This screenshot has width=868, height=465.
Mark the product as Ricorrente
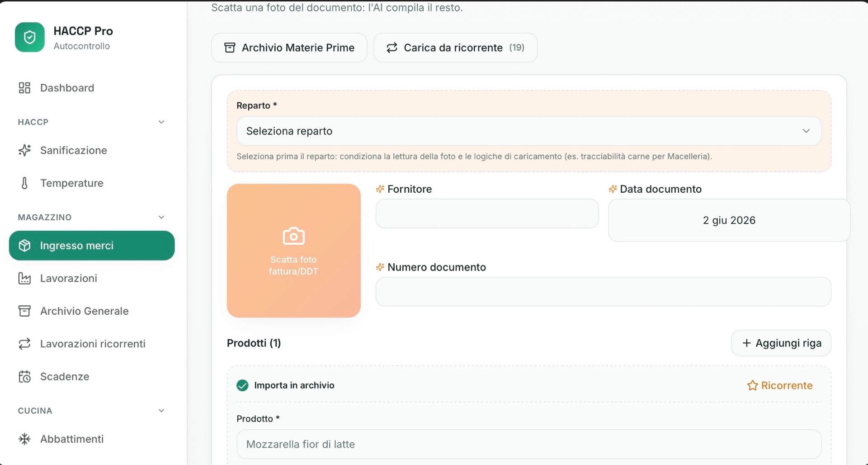tap(780, 385)
